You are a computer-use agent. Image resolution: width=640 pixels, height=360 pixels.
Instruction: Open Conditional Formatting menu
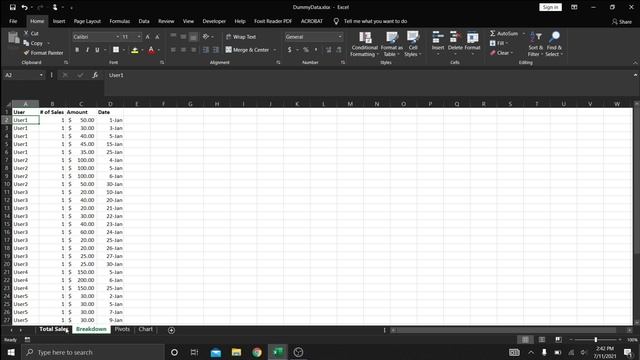364,44
